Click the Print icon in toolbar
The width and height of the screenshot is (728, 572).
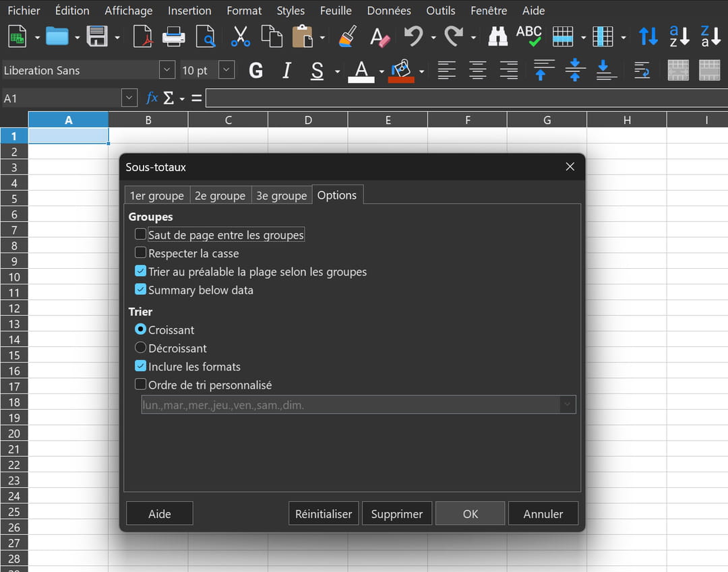click(x=174, y=36)
